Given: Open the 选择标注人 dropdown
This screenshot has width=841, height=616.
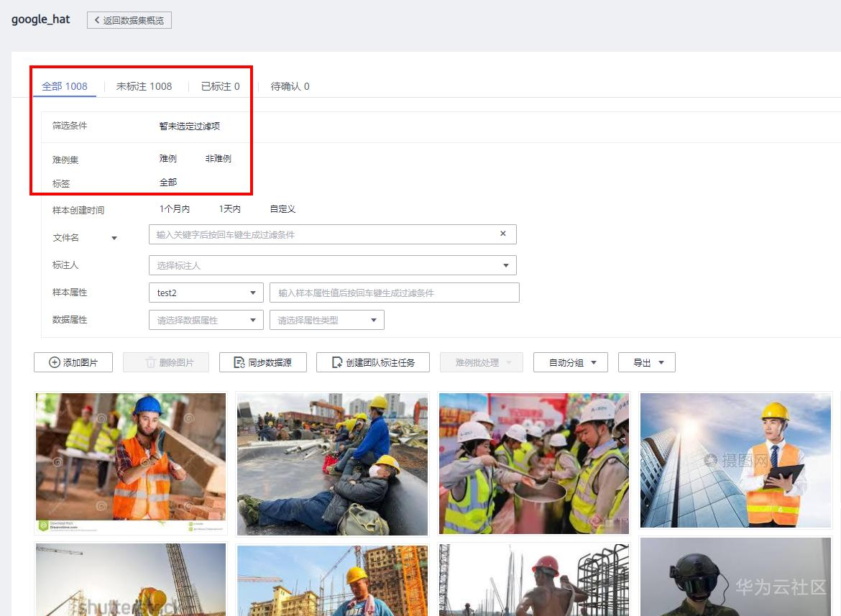Looking at the screenshot, I should pyautogui.click(x=333, y=265).
